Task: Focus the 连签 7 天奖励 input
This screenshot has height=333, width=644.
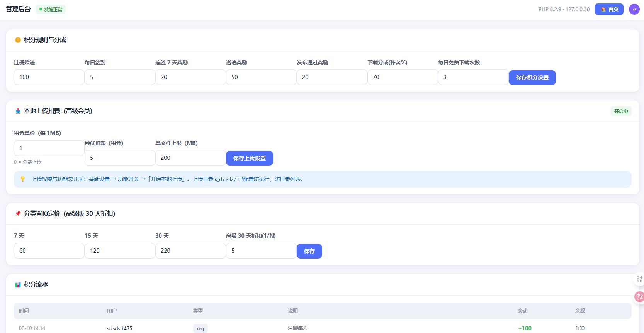Action: [x=190, y=77]
